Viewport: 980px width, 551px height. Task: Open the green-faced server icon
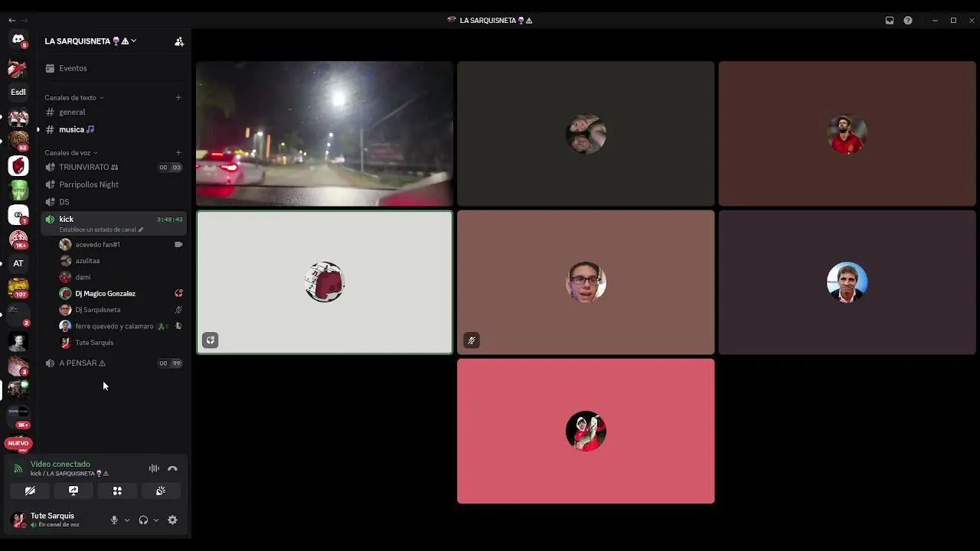click(18, 190)
